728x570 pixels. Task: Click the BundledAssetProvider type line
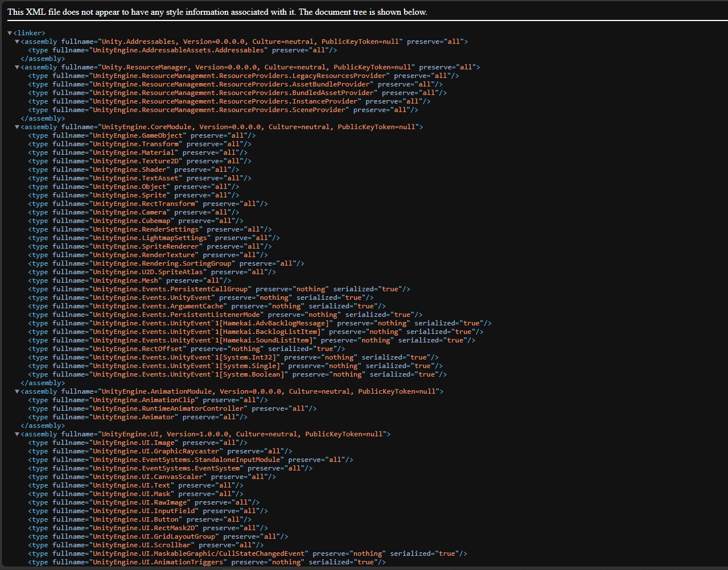(x=238, y=93)
